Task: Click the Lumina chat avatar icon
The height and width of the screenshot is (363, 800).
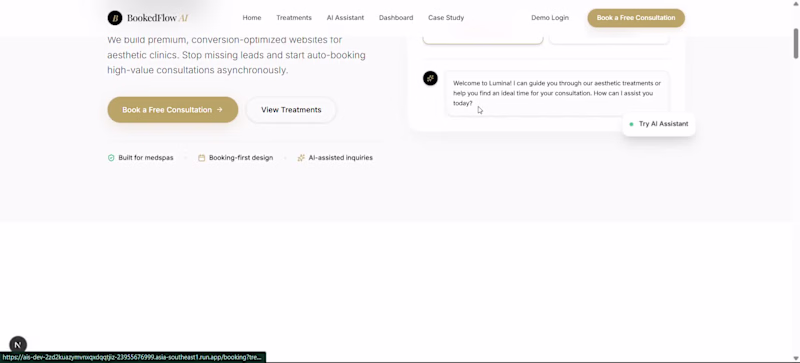Action: pyautogui.click(x=430, y=78)
